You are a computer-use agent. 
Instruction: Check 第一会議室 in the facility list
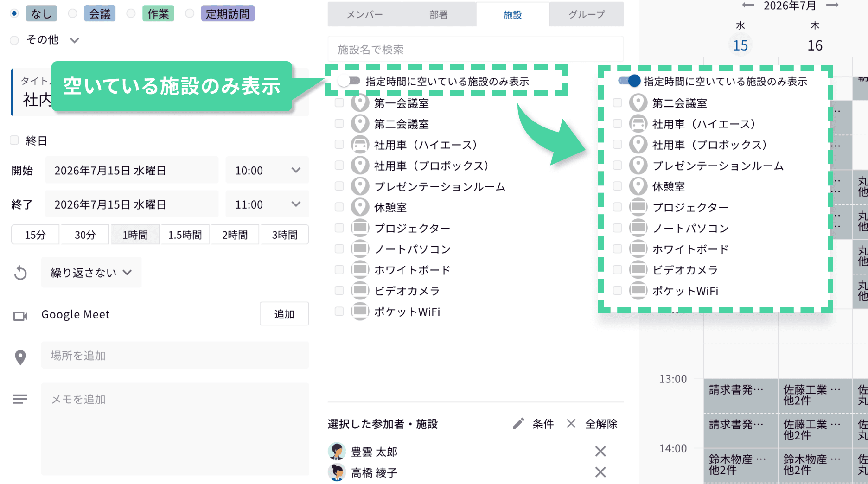tap(339, 102)
